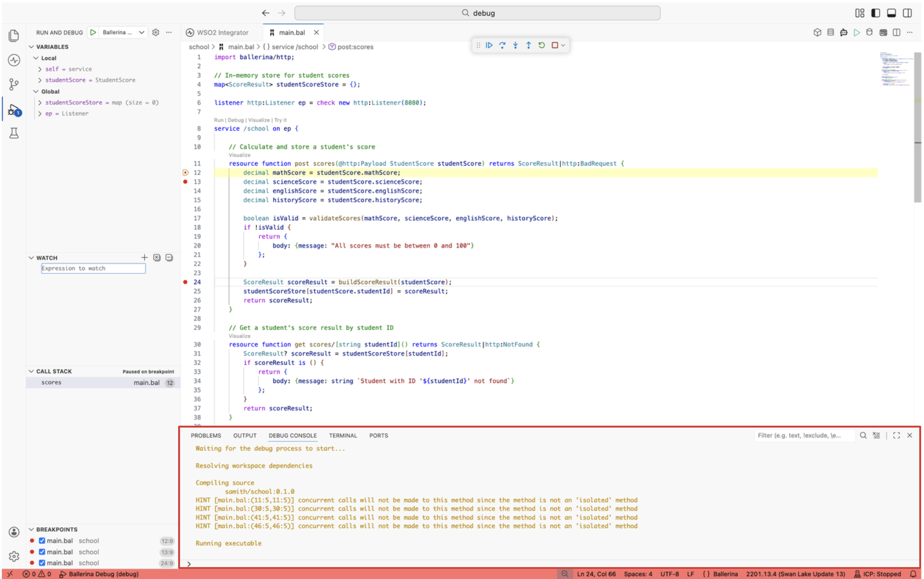Toggle breakpoint dot on line 13
The image size is (924, 579).
(x=185, y=181)
